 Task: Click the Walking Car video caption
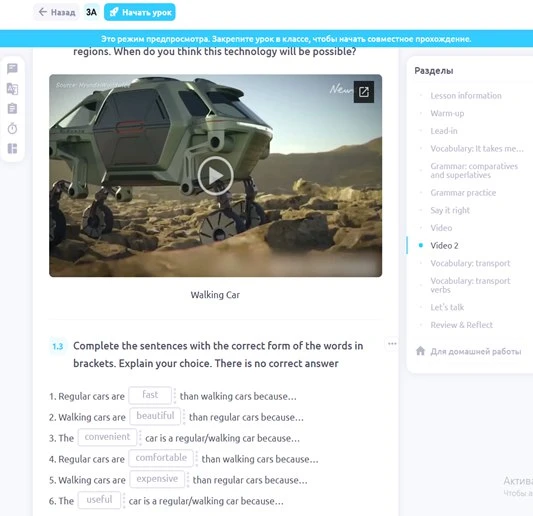215,295
